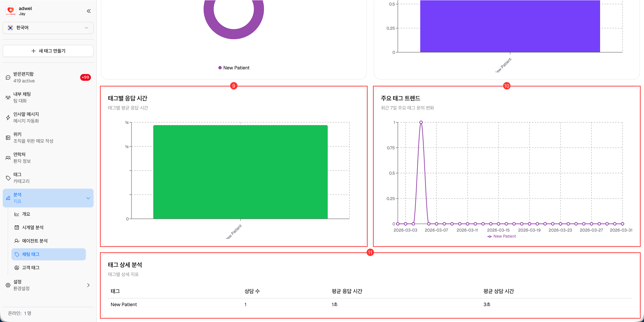
Task: Open the 설정 gear icon
Action: click(8, 285)
